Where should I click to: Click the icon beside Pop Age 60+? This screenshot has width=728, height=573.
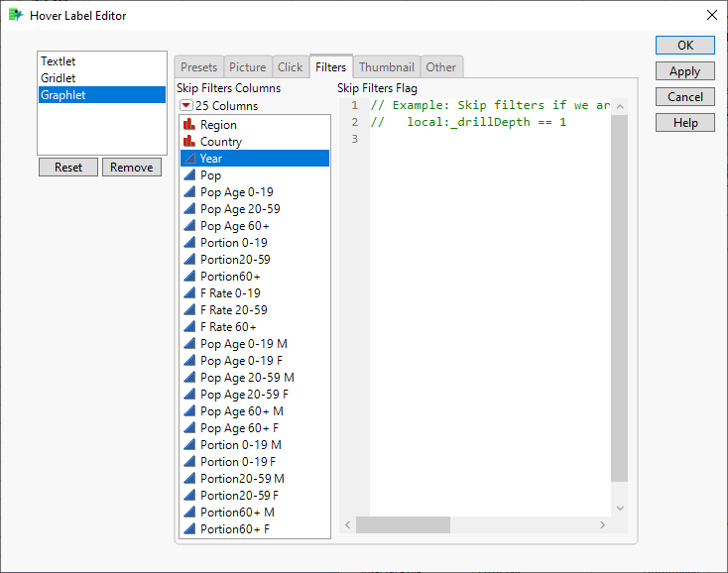click(189, 225)
